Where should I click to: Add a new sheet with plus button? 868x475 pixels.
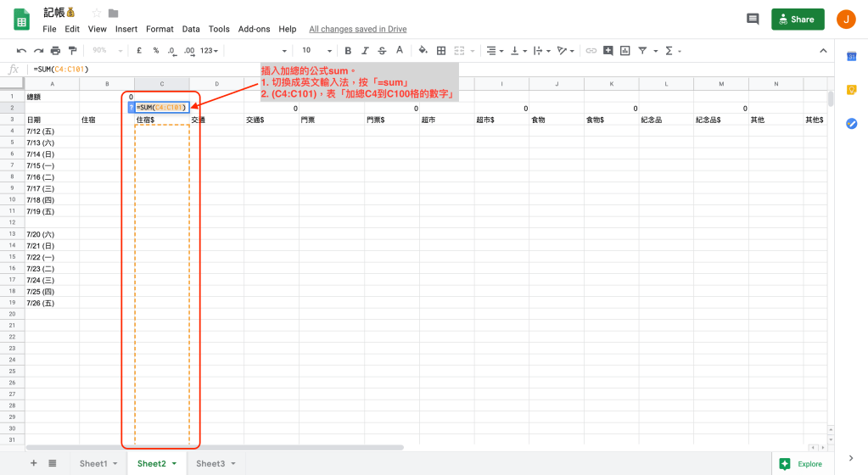click(34, 463)
